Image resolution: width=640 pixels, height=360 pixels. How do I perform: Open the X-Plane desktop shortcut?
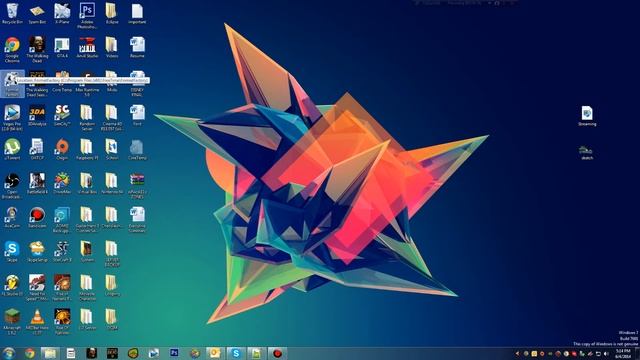(62, 14)
